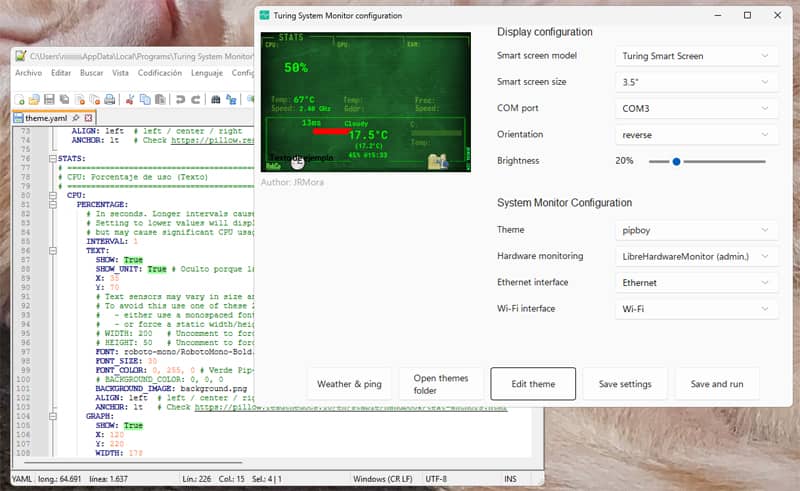Screen dimensions: 800x491
Task: Click the Open themes folder button
Action: tap(441, 384)
